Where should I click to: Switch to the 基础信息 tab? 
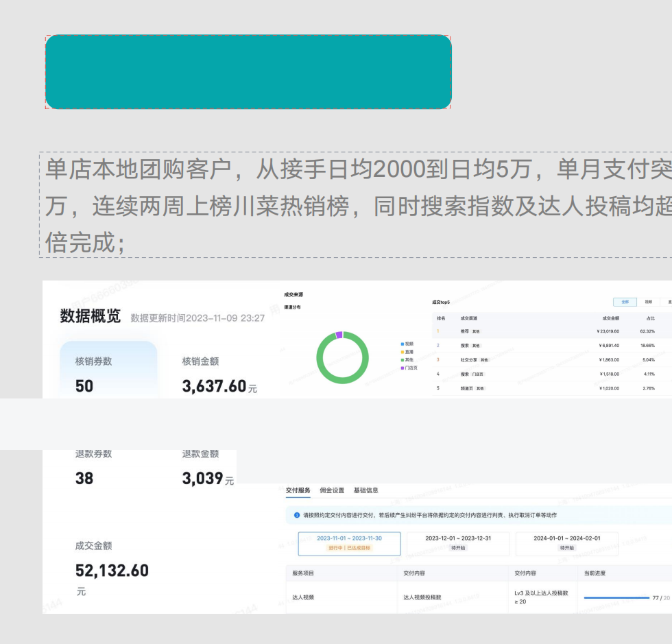(365, 490)
